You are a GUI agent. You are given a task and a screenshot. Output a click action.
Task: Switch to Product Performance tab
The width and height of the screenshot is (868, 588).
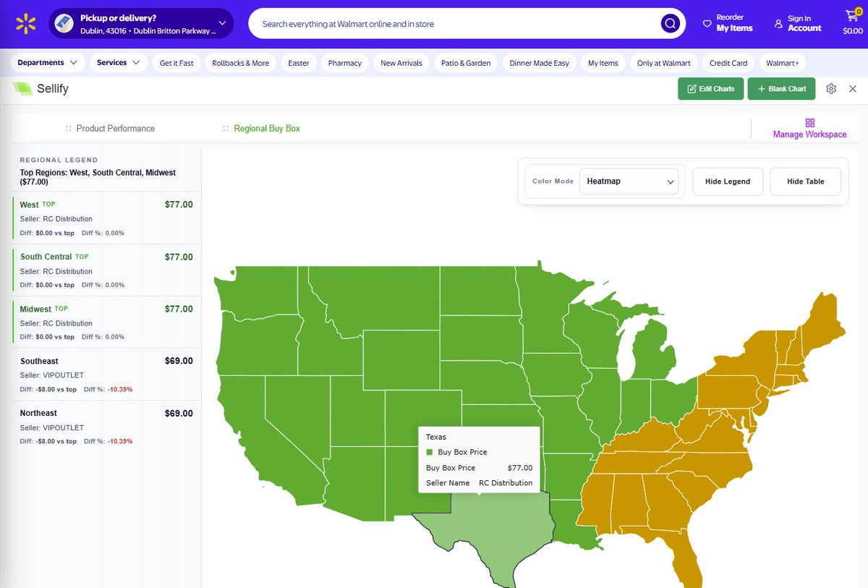[116, 128]
